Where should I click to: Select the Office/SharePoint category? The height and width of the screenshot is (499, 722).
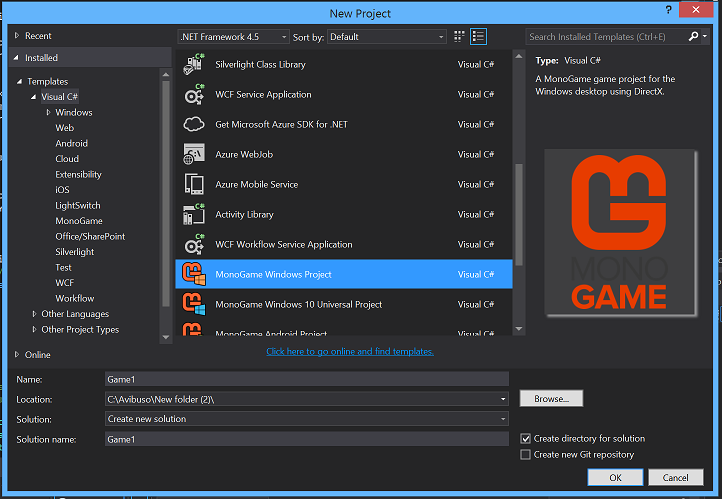90,237
